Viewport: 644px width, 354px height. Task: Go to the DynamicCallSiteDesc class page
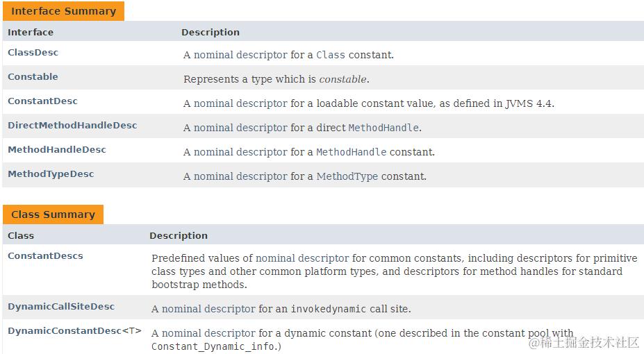click(x=61, y=307)
